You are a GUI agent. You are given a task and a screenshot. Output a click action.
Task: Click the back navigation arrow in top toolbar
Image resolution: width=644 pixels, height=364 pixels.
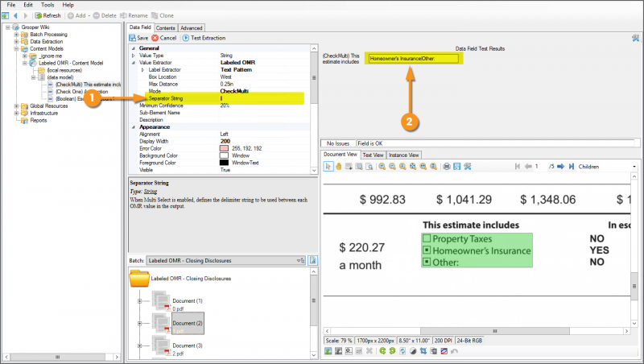[15, 15]
